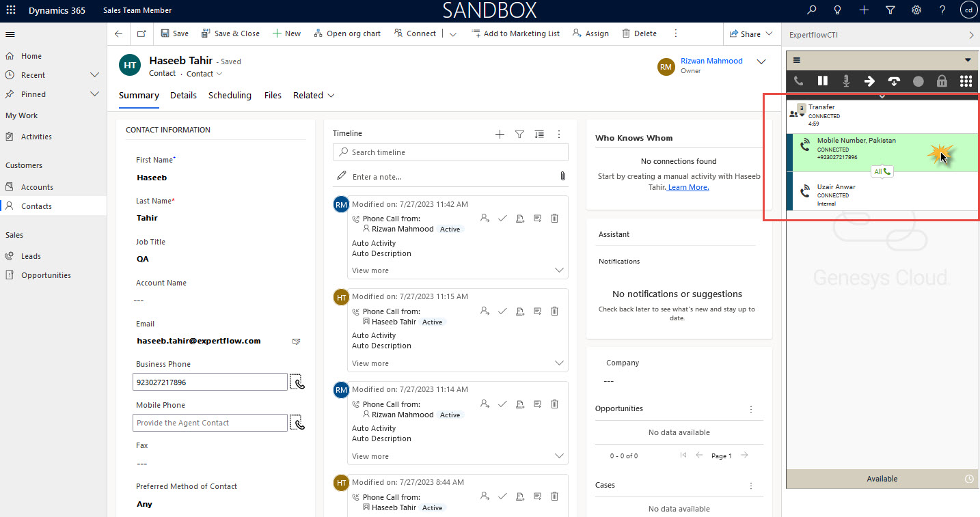The image size is (980, 517).
Task: Open the timeline filter funnel icon
Action: tap(519, 135)
